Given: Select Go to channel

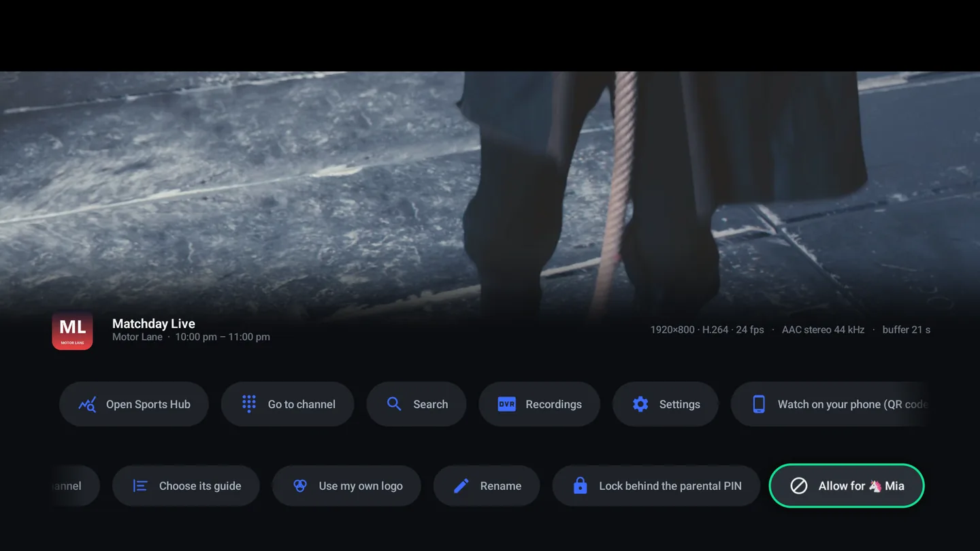Looking at the screenshot, I should tap(287, 404).
